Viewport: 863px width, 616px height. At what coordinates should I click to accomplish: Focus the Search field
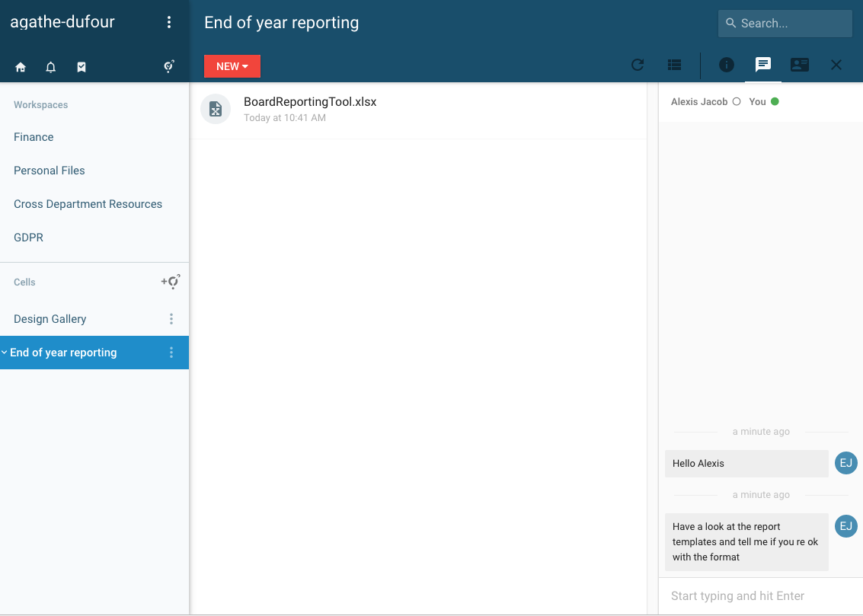point(785,23)
